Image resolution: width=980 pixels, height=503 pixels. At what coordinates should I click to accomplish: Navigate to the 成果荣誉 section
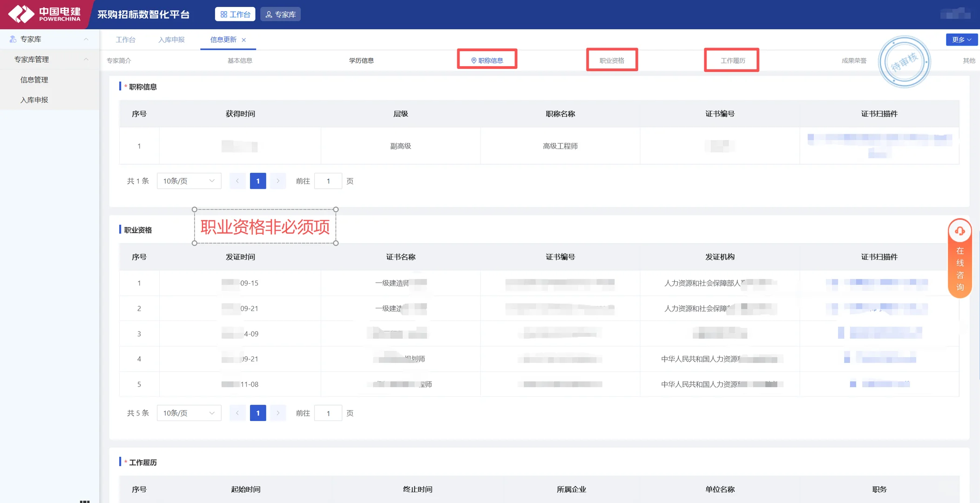coord(854,60)
